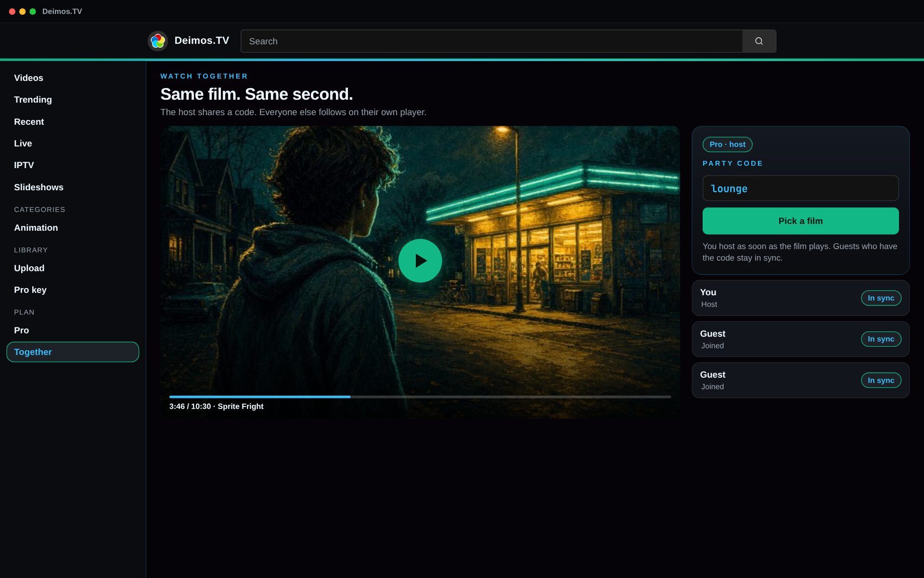
Task: Click the In sync badge for You
Action: point(881,298)
